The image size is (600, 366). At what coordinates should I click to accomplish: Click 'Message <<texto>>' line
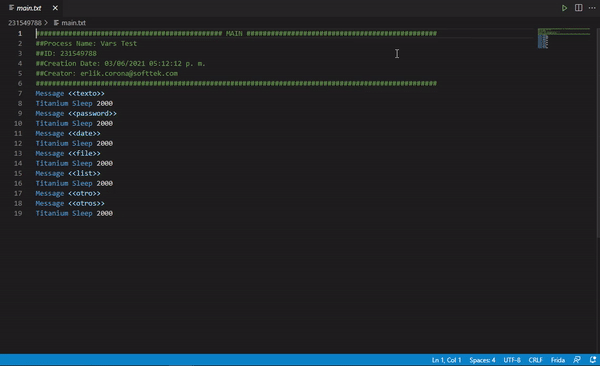[70, 93]
